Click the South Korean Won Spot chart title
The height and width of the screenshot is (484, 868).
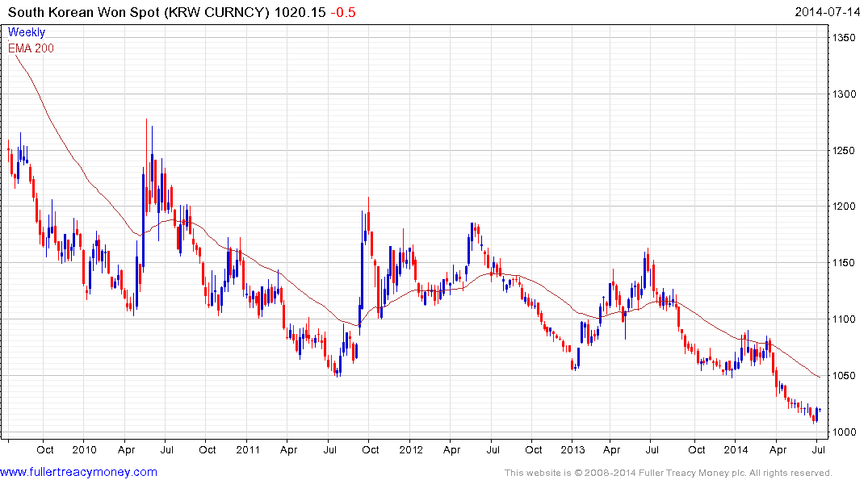(x=138, y=12)
